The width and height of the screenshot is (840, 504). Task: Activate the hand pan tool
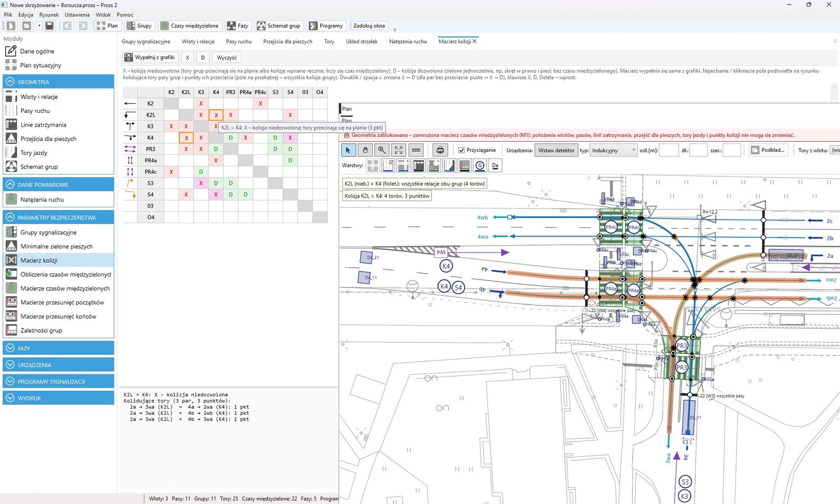coord(365,150)
